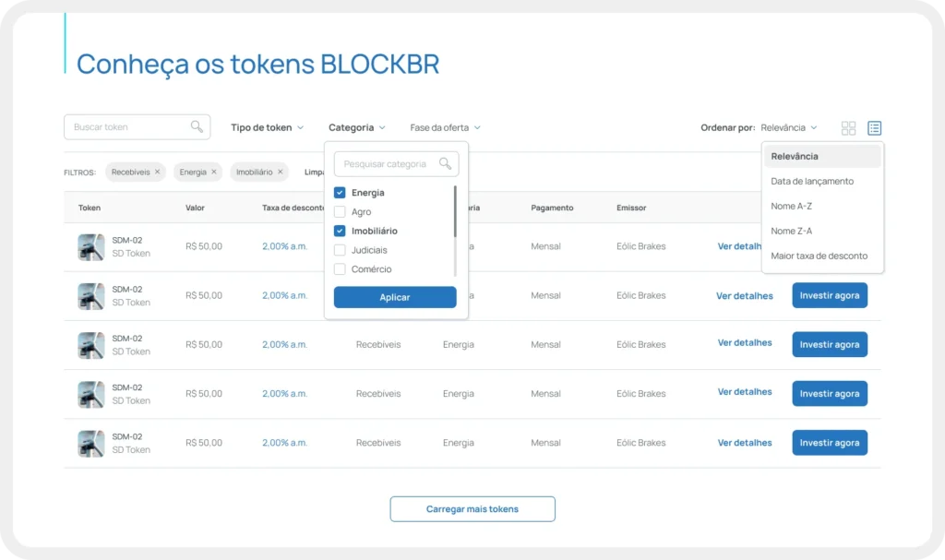Click the magnifier icon in Buscar token
This screenshot has width=945, height=560.
click(197, 127)
